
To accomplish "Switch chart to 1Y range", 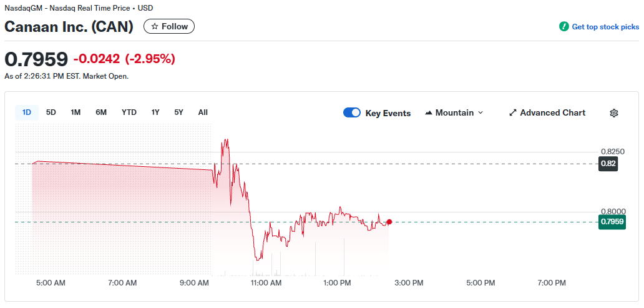I will [x=155, y=112].
